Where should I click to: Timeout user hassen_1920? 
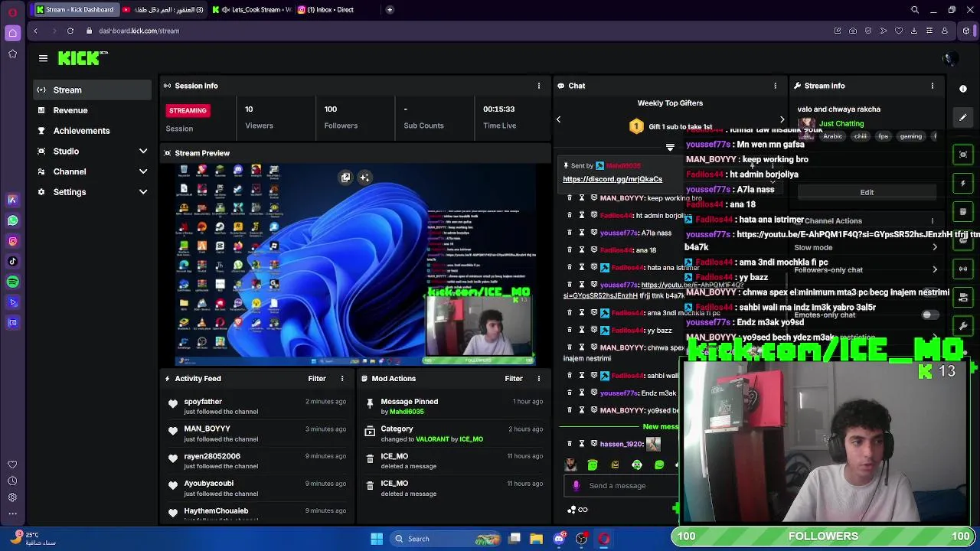[x=582, y=444]
